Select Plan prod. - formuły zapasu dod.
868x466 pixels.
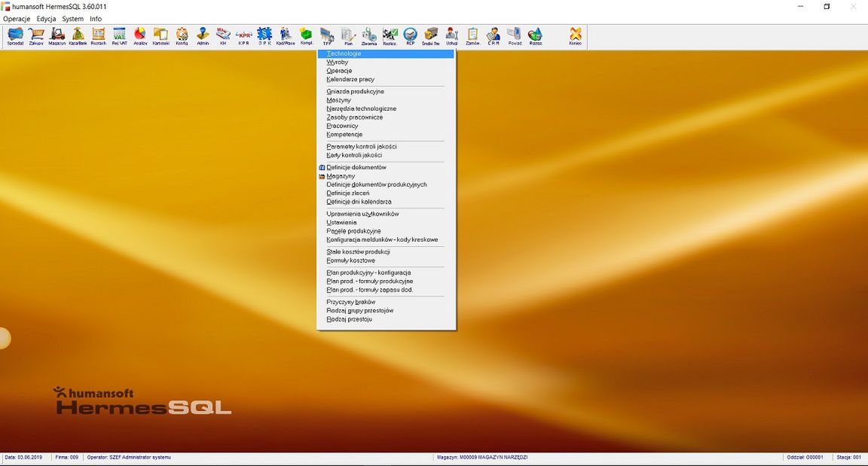tap(386, 290)
